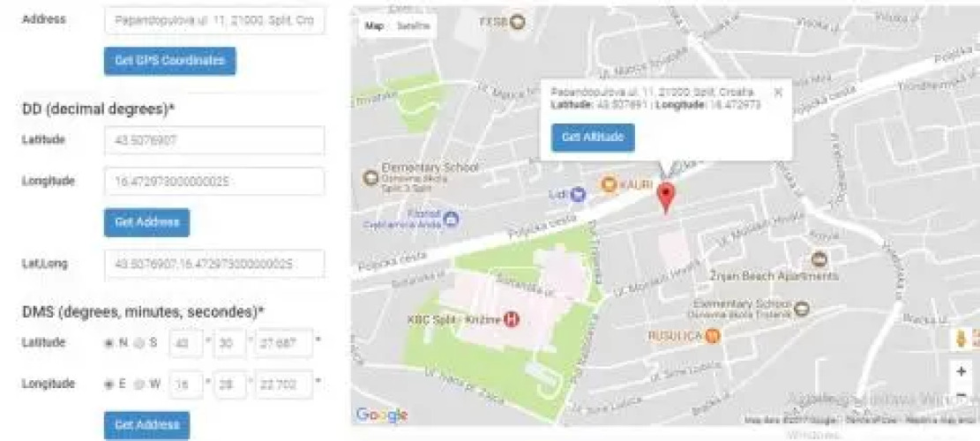Viewport: 980px width, 441px height.
Task: Click the Žnjan Beach Apartments marker
Action: click(x=819, y=259)
